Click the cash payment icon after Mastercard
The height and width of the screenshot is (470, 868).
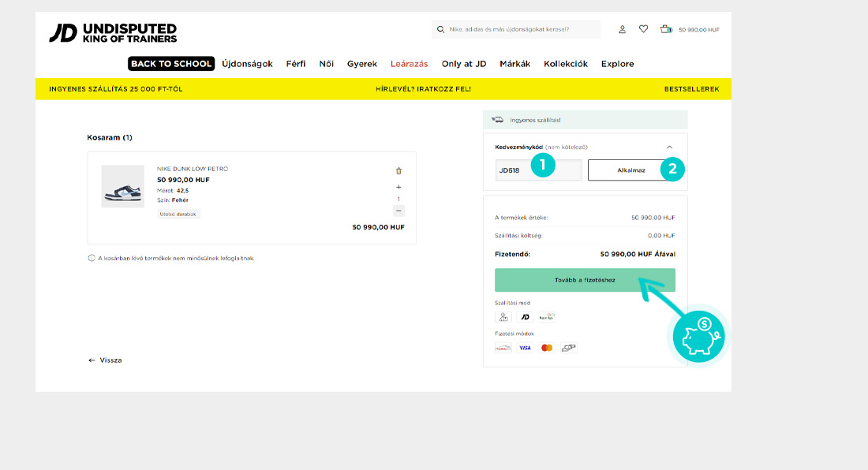coord(568,348)
